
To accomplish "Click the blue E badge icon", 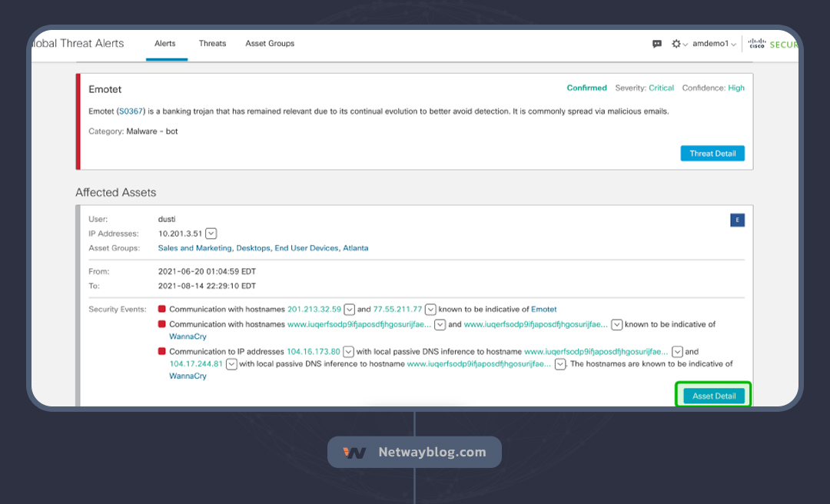I will click(x=737, y=220).
